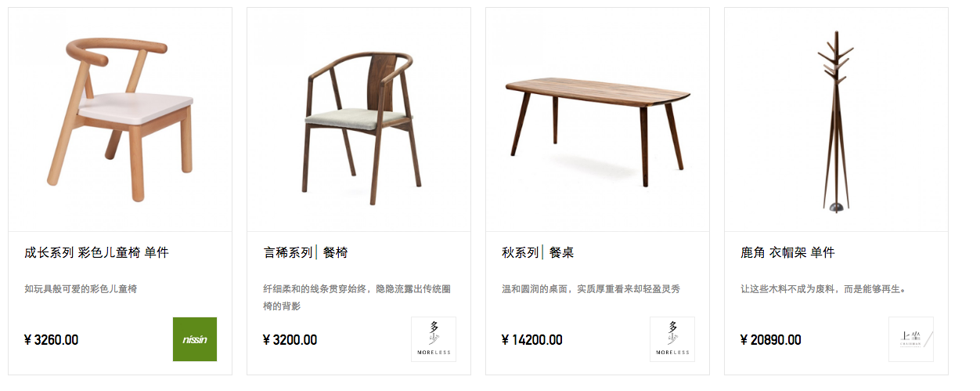Open the 秋系列 餐桌 title link
This screenshot has height=391, width=980.
click(x=538, y=252)
